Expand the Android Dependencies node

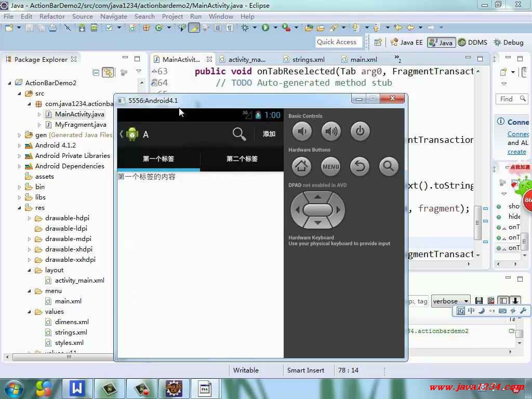coord(19,166)
